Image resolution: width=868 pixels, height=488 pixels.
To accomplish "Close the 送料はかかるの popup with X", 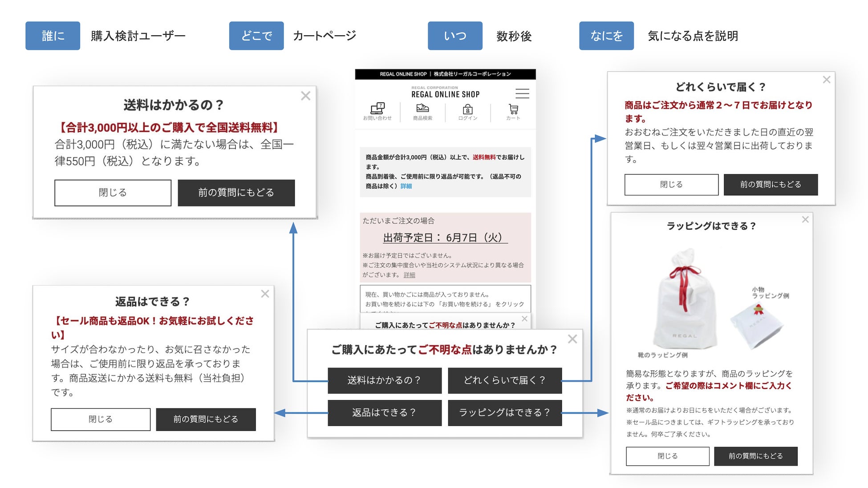I will coord(305,96).
